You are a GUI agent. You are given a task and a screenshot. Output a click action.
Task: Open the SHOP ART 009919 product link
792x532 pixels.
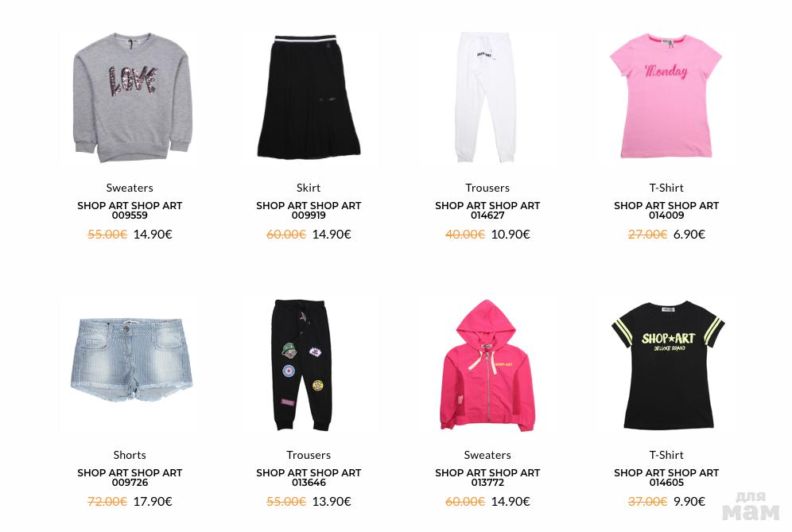pos(309,210)
